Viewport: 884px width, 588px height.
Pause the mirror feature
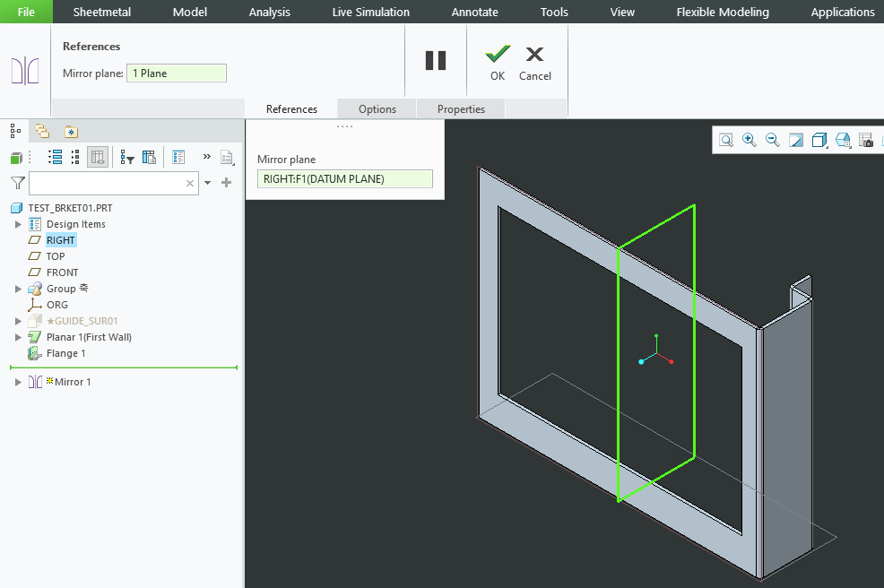pos(435,60)
